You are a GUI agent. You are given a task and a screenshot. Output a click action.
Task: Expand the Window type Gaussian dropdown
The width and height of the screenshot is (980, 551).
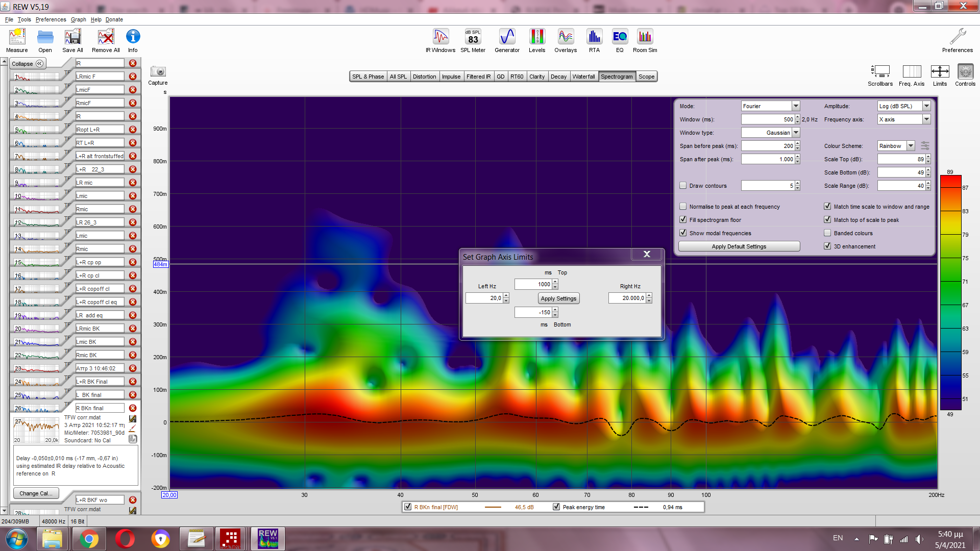pos(796,133)
